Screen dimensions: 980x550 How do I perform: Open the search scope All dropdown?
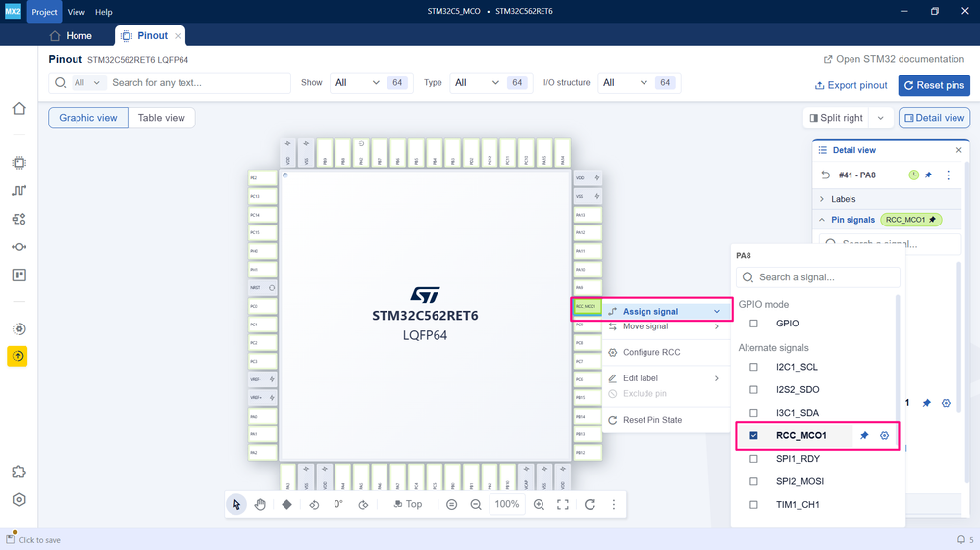point(87,83)
